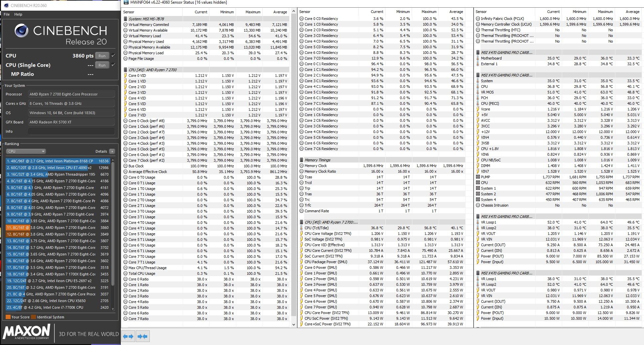The image size is (644, 345).
Task: Click the Core 0 C0 Residency icon
Action: coord(302,19)
